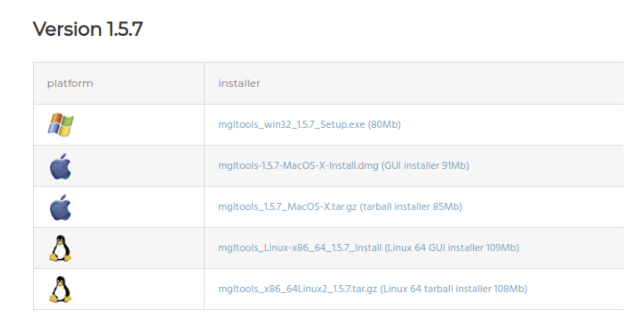Download mgltools_x86_64Linux2_1.5.7.tar.gz
The height and width of the screenshot is (320, 644).
(x=298, y=289)
